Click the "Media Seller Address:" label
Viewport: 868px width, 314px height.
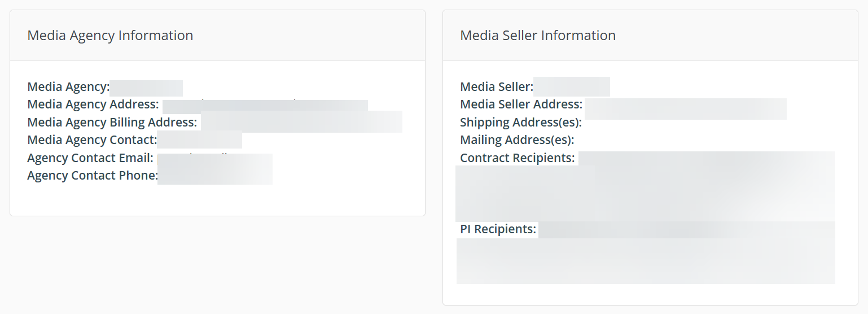point(521,104)
